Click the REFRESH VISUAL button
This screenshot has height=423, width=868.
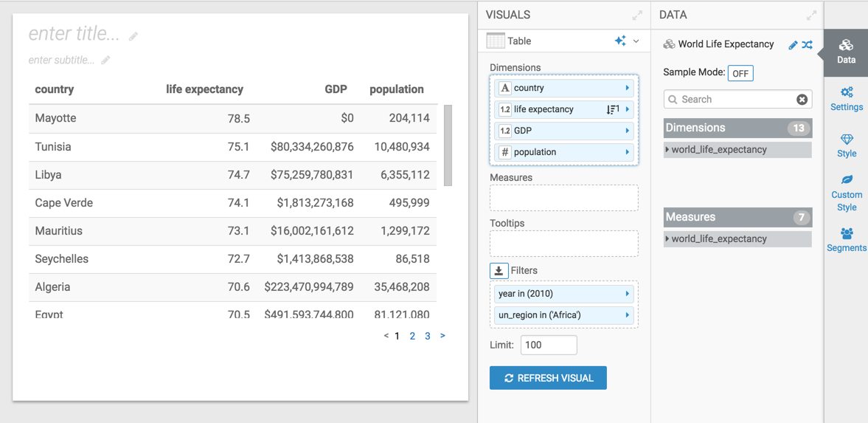pos(548,378)
